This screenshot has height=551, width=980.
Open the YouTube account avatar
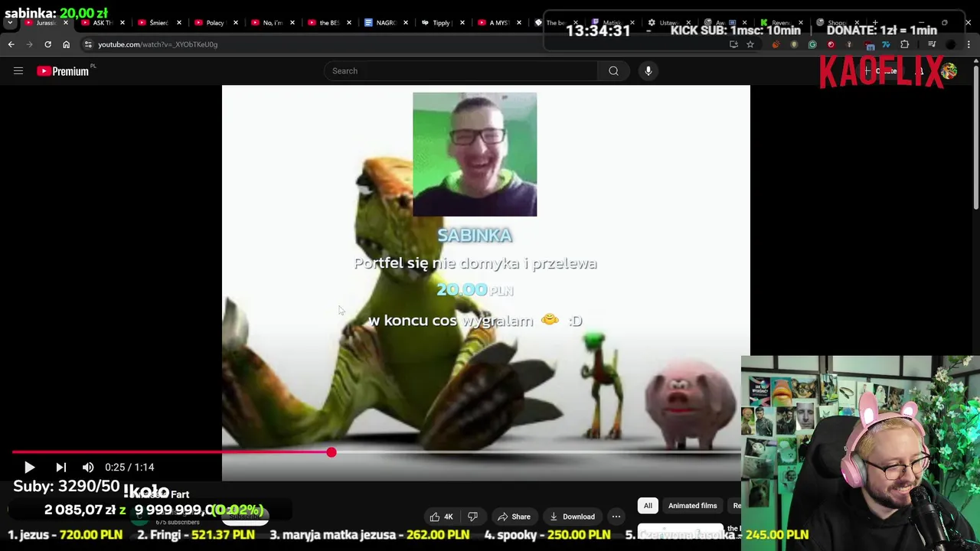coord(949,71)
